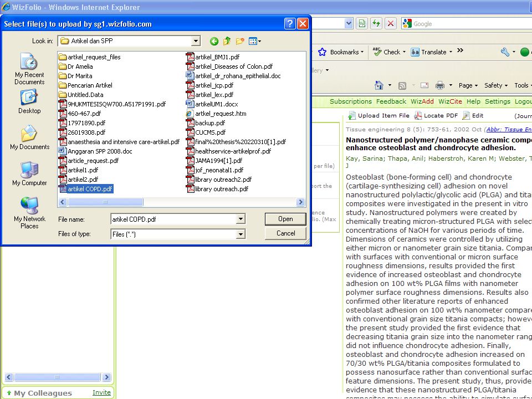This screenshot has width=532, height=399.
Task: Open My Documents place
Action: point(29,137)
